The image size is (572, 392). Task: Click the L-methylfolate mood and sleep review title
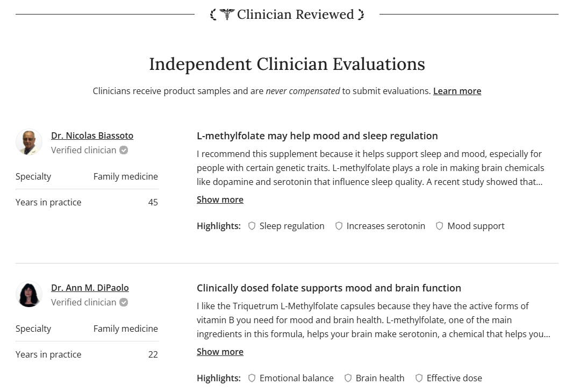click(317, 136)
